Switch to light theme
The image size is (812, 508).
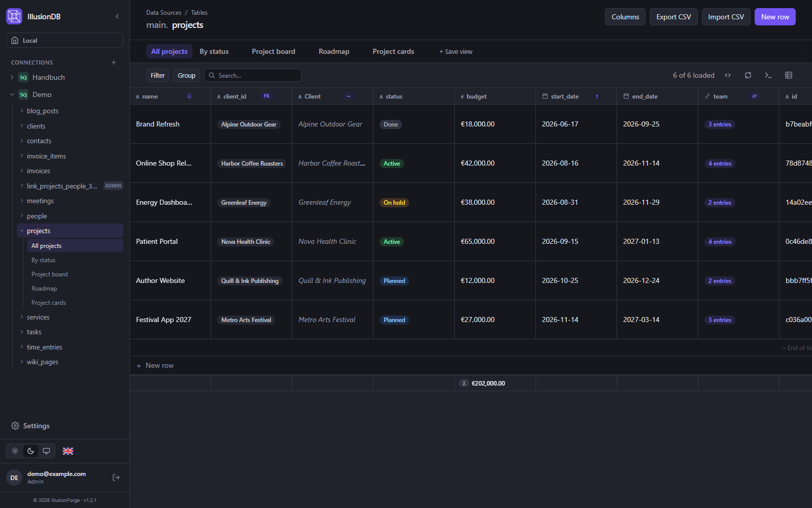pos(15,451)
